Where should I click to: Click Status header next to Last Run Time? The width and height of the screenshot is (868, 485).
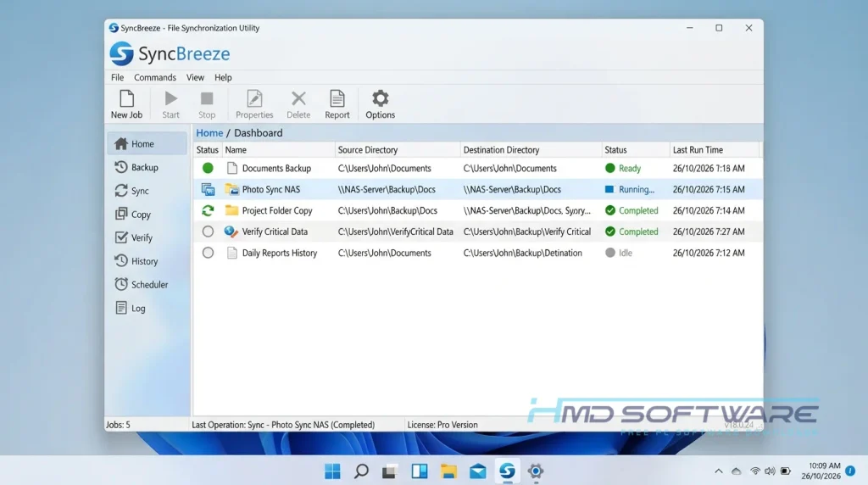click(636, 150)
